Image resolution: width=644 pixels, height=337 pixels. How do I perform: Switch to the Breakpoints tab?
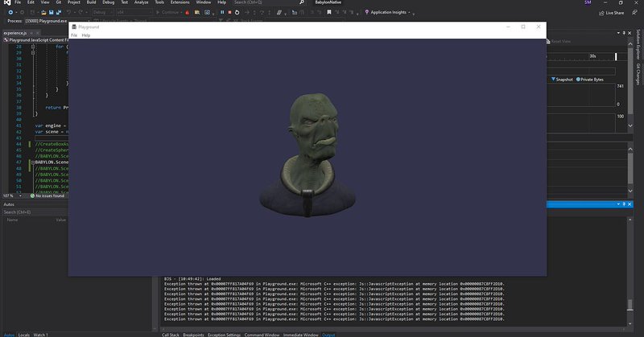click(x=193, y=335)
